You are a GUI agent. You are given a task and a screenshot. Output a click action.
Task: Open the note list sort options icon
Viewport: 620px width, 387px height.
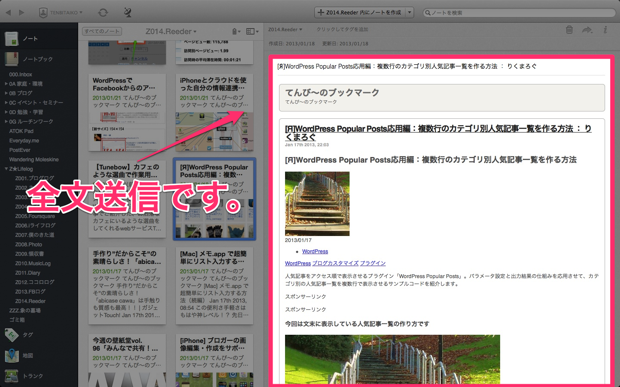point(236,31)
